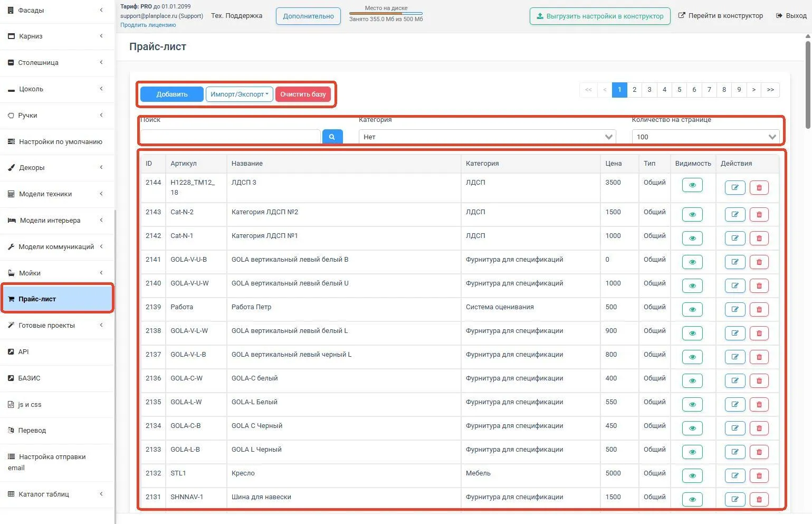This screenshot has width=812, height=524.
Task: Click the Продлить лицензию link
Action: click(148, 25)
